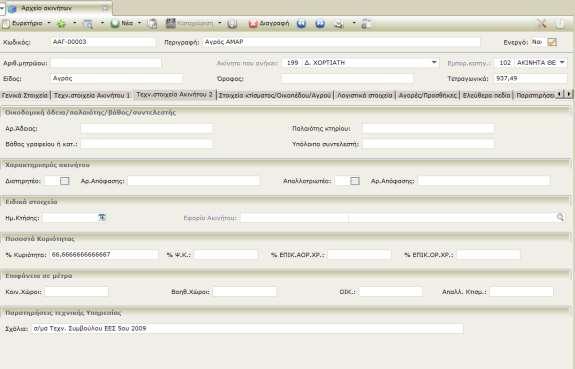Open the Δ. ΧΟΡΤΙΑΤΗ dropdown
The image size is (575, 369).
[x=434, y=62]
